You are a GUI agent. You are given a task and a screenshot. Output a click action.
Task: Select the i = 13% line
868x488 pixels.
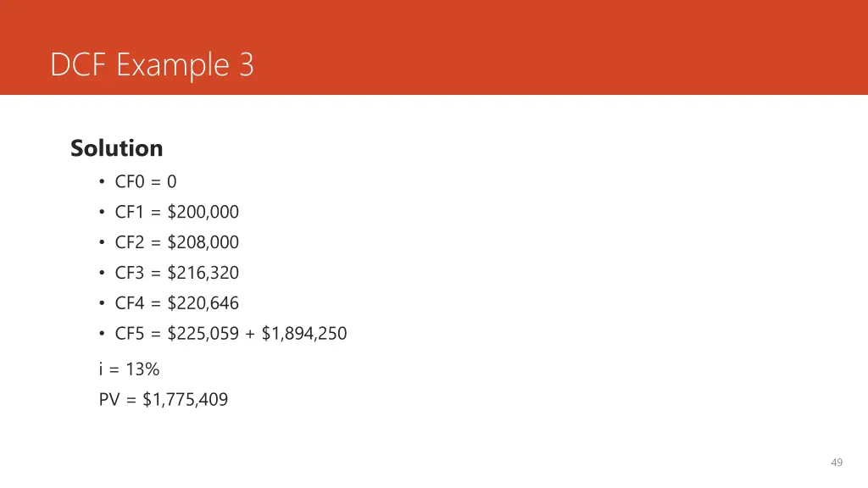[x=129, y=369]
